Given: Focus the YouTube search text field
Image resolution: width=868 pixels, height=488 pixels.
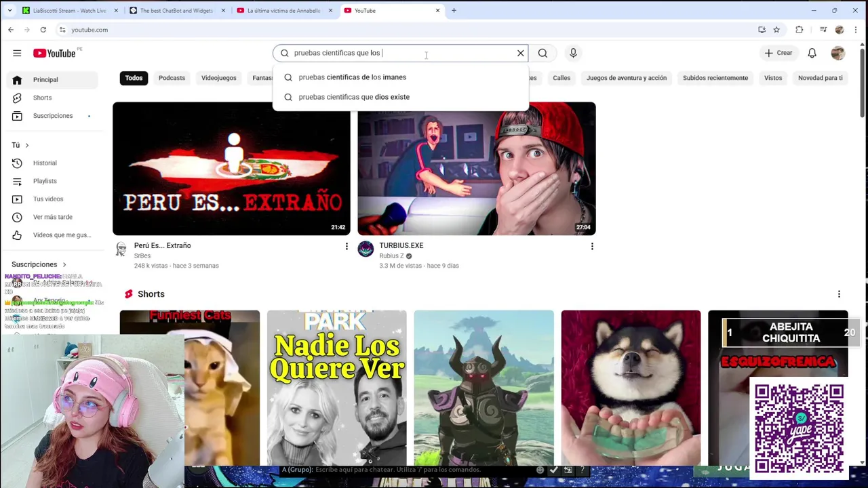Looking at the screenshot, I should 400,53.
